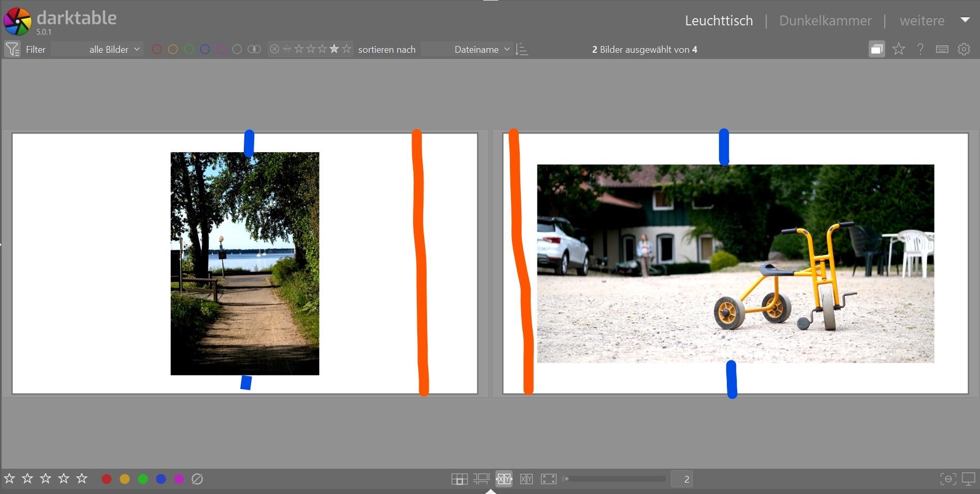Click the star overlay icon in the top bar
This screenshot has width=980, height=494.
pos(899,49)
